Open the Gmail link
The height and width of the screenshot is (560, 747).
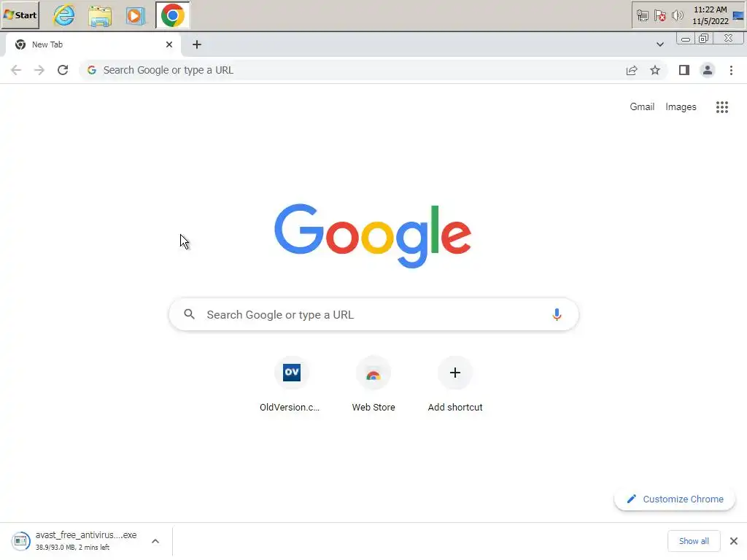pos(642,106)
